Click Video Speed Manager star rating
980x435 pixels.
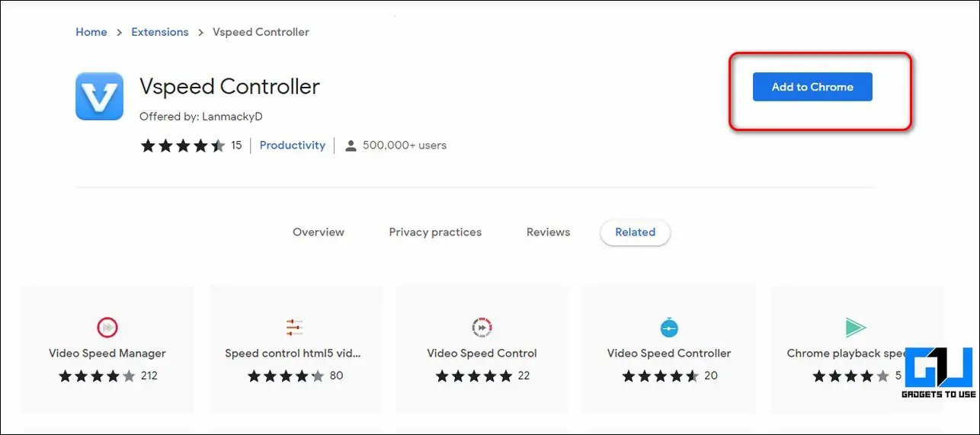coord(97,376)
